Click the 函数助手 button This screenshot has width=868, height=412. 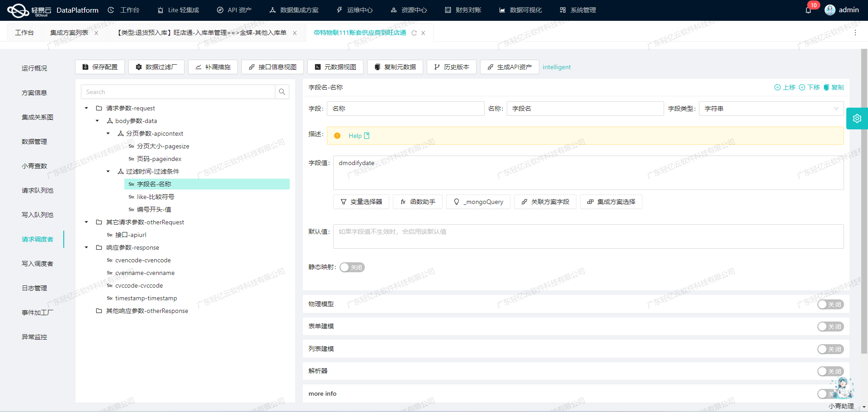point(418,202)
